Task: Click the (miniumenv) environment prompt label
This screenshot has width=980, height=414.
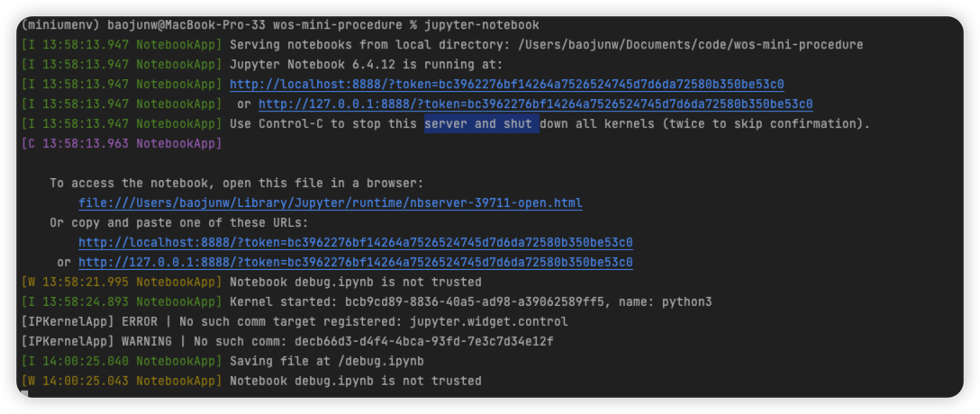Action: click(60, 25)
